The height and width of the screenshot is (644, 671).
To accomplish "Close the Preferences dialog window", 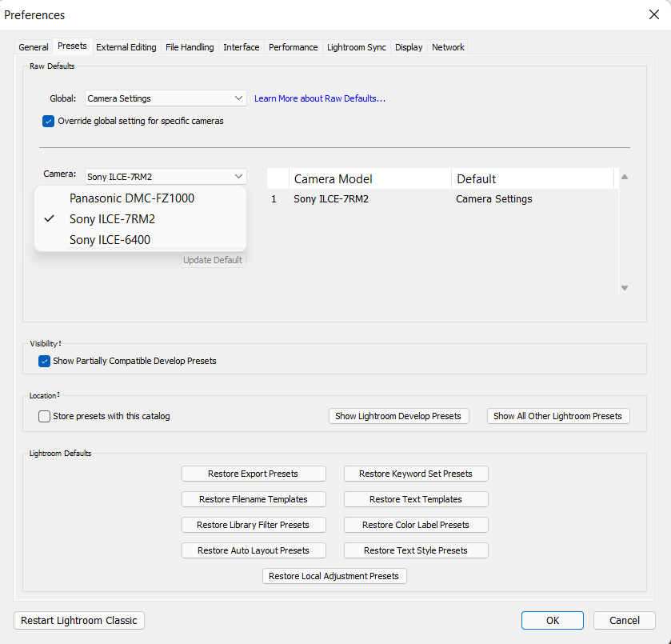I will point(653,14).
